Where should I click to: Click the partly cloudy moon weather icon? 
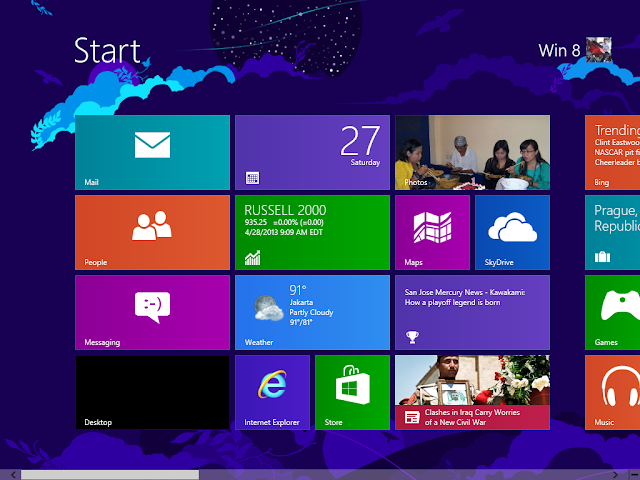point(268,308)
